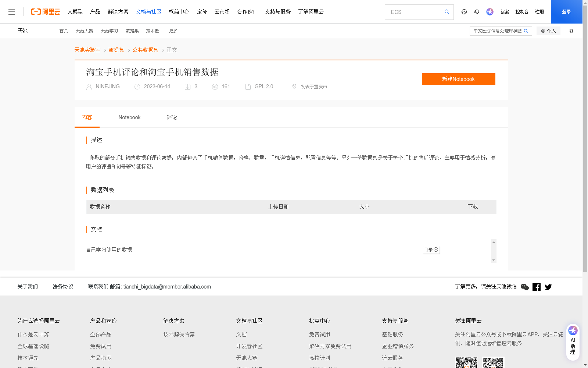Image resolution: width=588 pixels, height=368 pixels.
Task: Open 产品 in top navigation
Action: [x=95, y=12]
